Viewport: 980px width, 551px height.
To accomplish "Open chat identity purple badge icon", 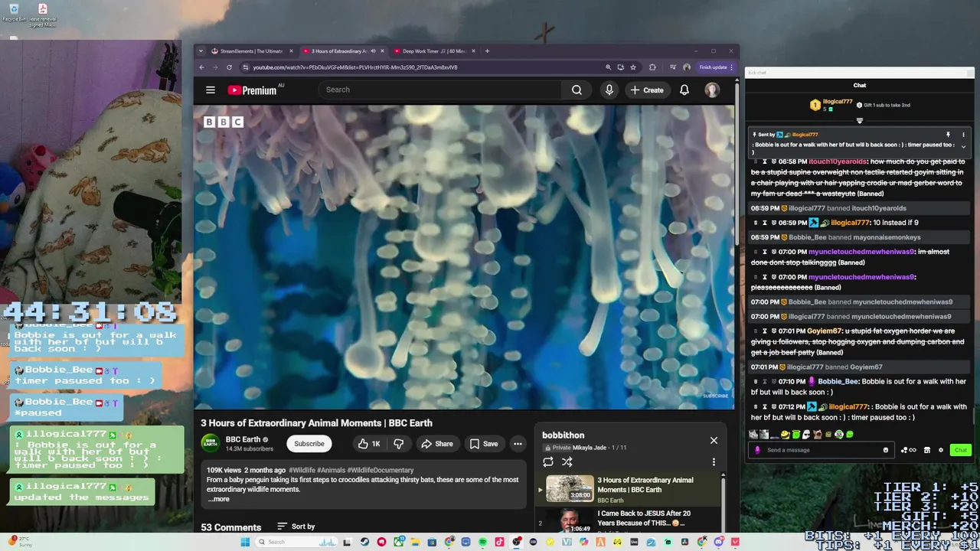I will tap(757, 450).
